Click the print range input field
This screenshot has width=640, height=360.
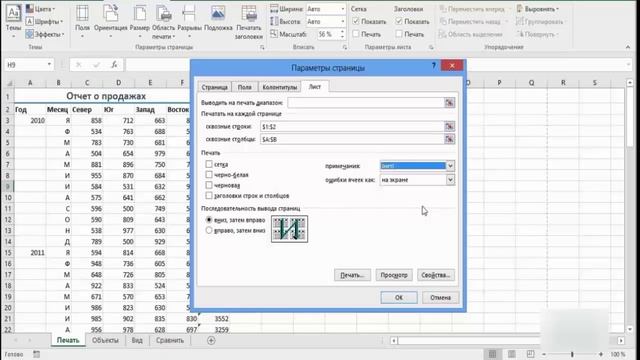[x=366, y=103]
